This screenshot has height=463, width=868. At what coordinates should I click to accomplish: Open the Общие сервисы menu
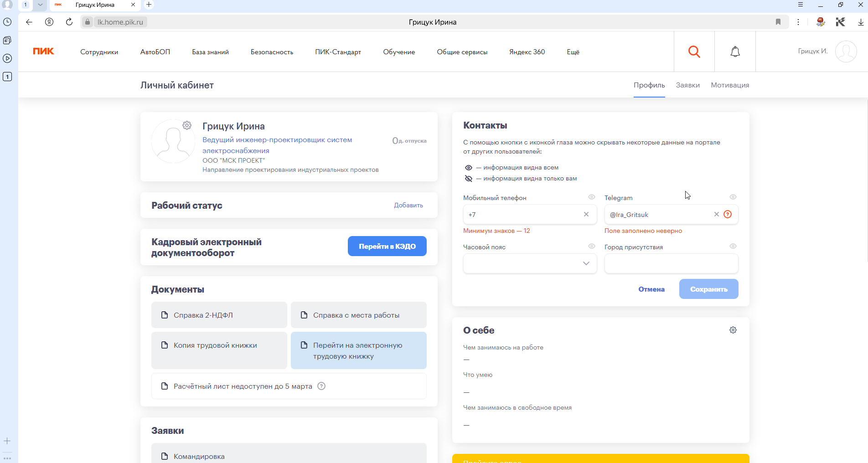(462, 52)
